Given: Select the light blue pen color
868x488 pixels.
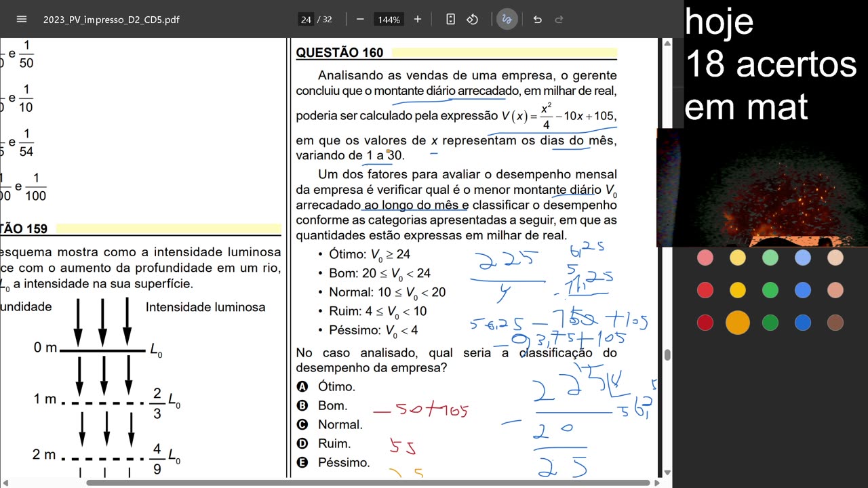Looking at the screenshot, I should coord(803,258).
